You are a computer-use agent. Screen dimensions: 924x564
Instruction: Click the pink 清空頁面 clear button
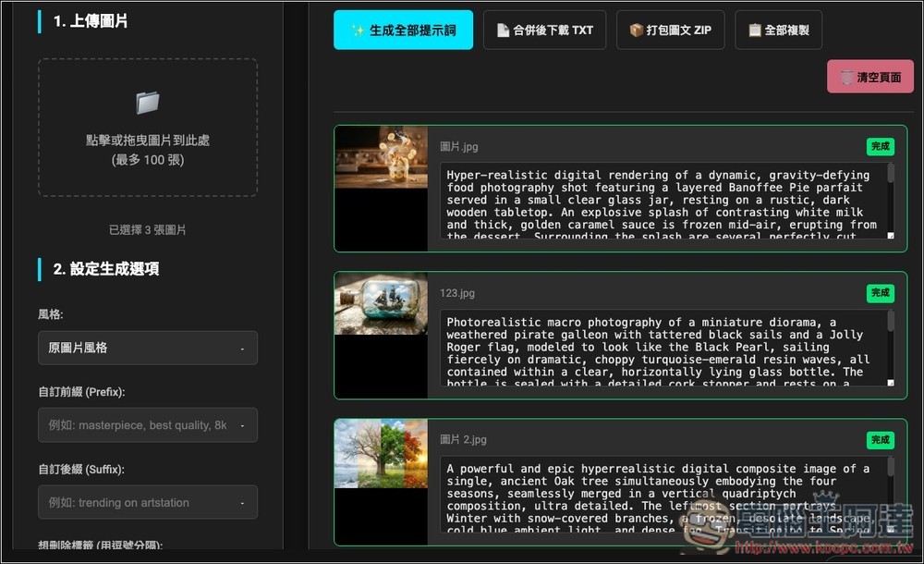(x=870, y=76)
